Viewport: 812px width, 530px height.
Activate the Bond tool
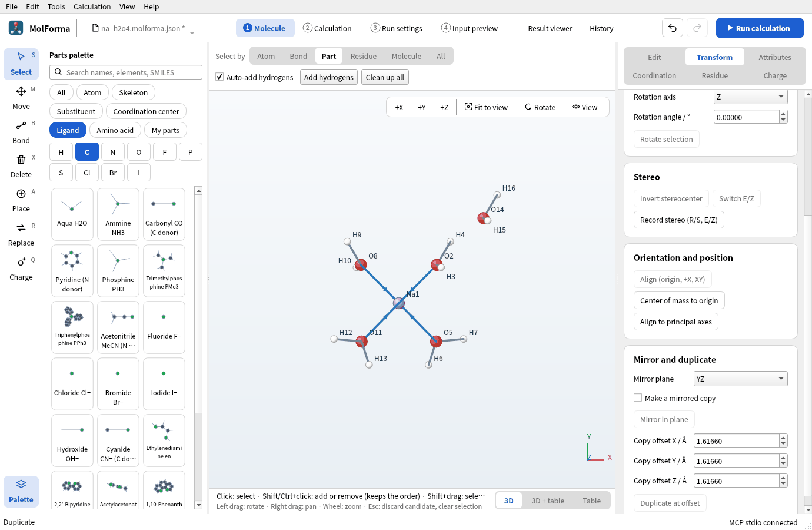[x=21, y=132]
